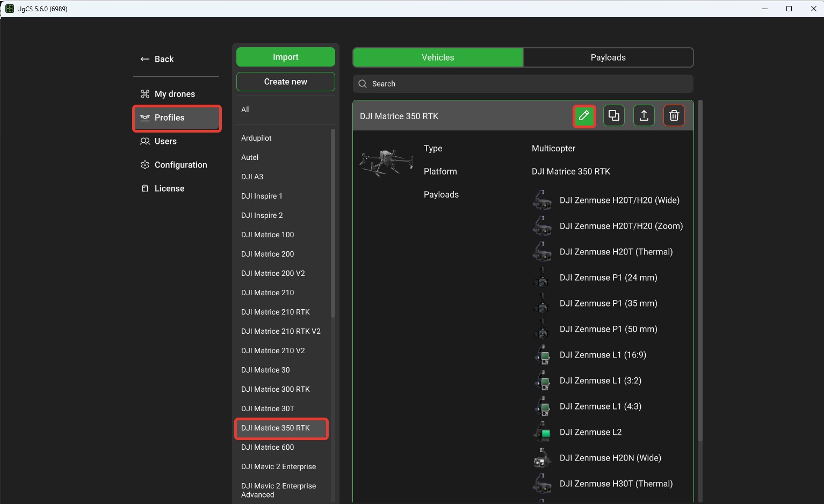Screen dimensions: 824x504
Task: Click the My drones sidebar icon
Action: pyautogui.click(x=145, y=94)
